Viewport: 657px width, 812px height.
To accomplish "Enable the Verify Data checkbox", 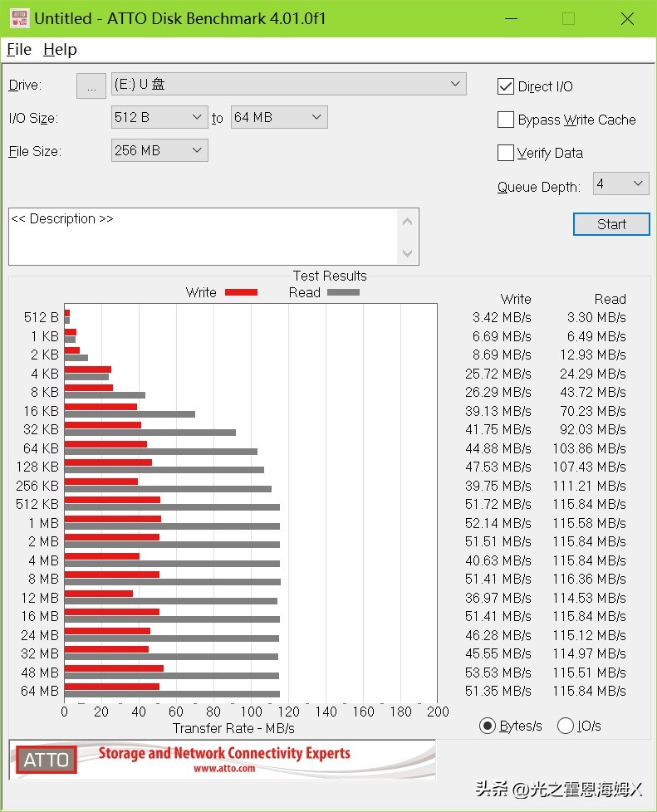I will click(x=505, y=153).
